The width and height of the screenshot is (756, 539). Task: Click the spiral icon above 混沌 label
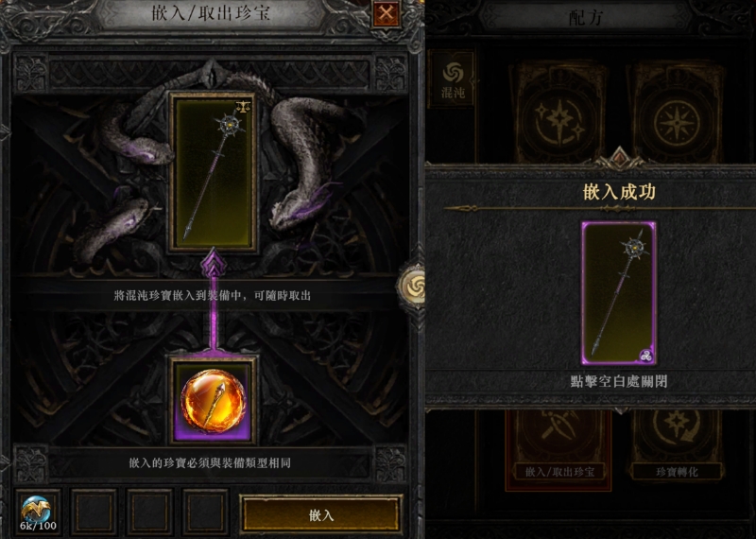(453, 73)
